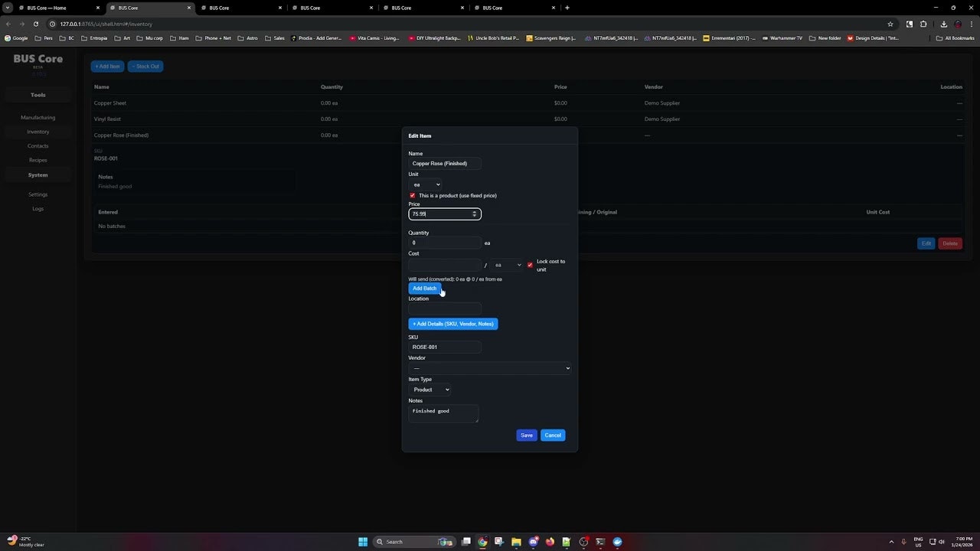Open Settings in the sidebar
This screenshot has height=551, width=980.
point(38,194)
